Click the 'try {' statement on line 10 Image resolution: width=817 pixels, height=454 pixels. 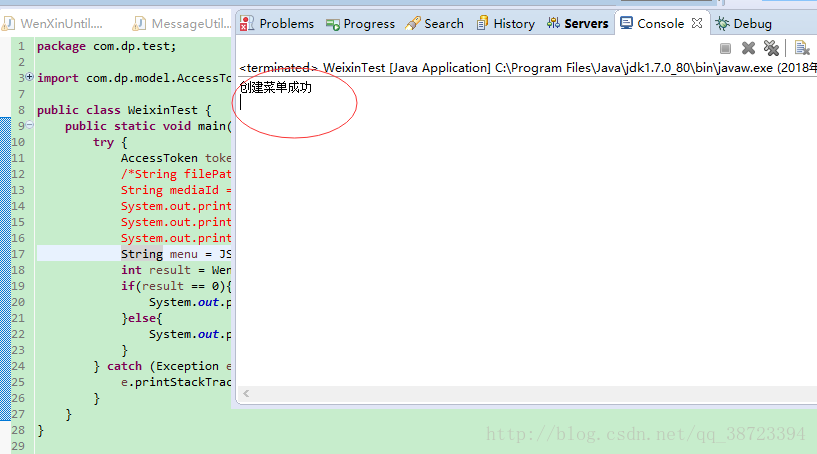click(x=110, y=142)
